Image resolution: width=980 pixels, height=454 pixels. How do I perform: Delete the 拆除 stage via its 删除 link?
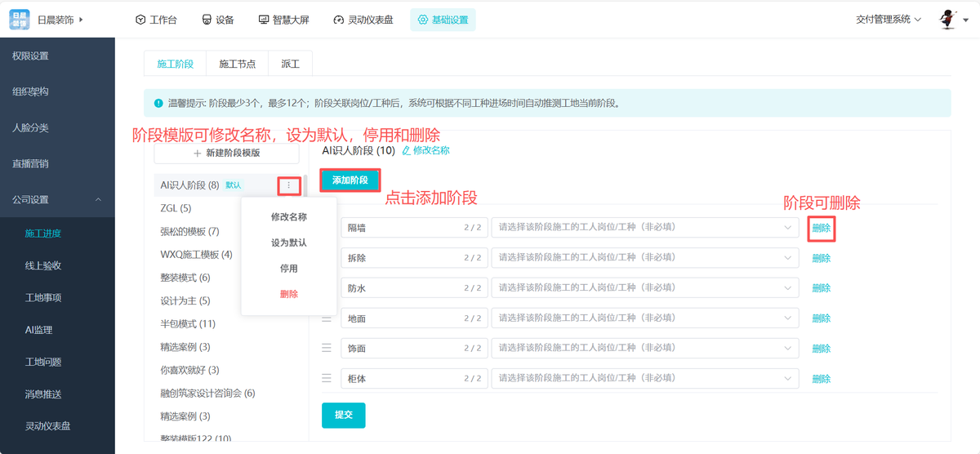pyautogui.click(x=821, y=258)
